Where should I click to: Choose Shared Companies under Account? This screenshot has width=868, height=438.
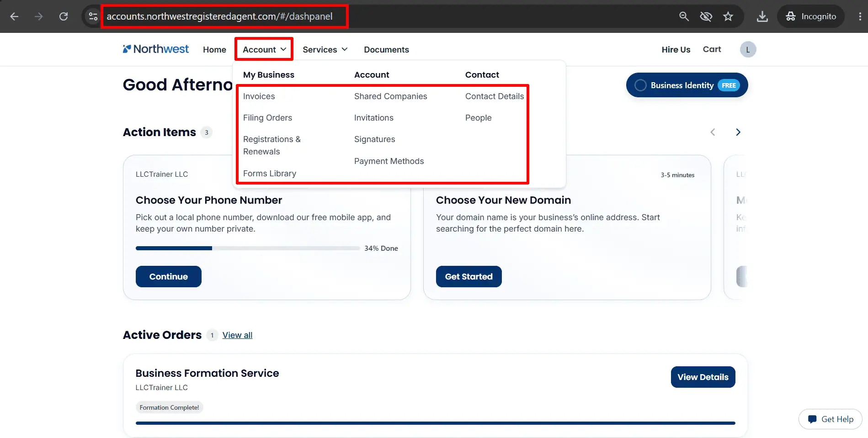[x=390, y=96]
